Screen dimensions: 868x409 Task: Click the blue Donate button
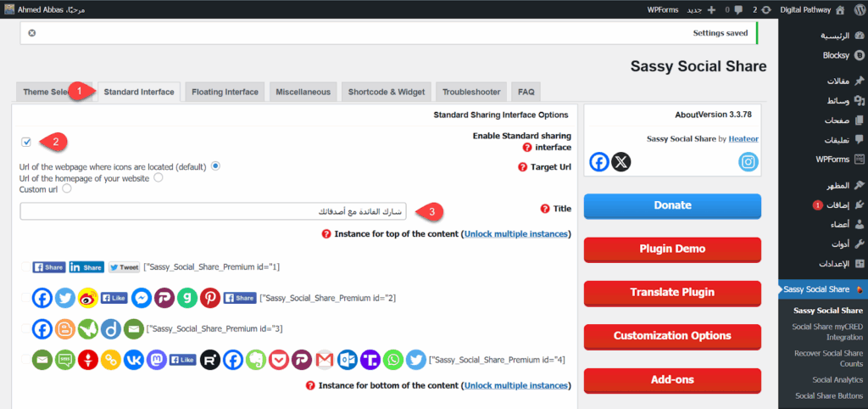pyautogui.click(x=672, y=205)
